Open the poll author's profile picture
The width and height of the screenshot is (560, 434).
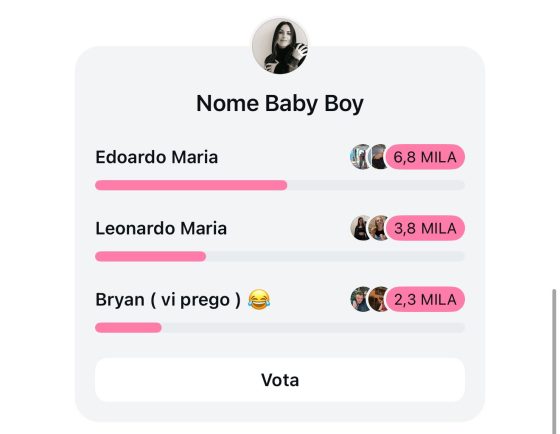[280, 46]
